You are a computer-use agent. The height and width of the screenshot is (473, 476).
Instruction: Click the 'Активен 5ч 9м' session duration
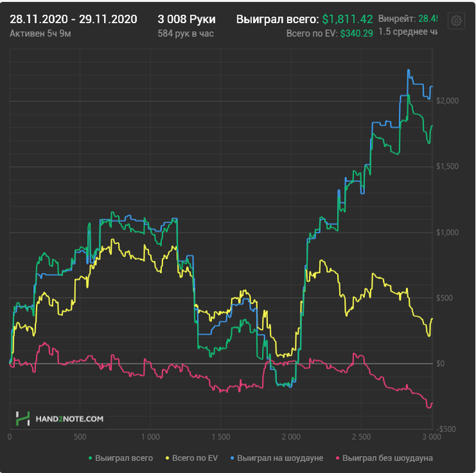pyautogui.click(x=39, y=33)
